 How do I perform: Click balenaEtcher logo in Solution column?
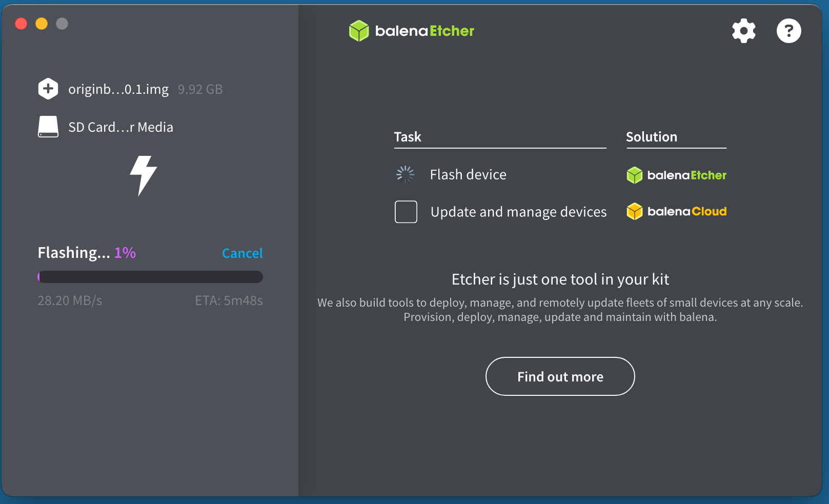click(676, 175)
